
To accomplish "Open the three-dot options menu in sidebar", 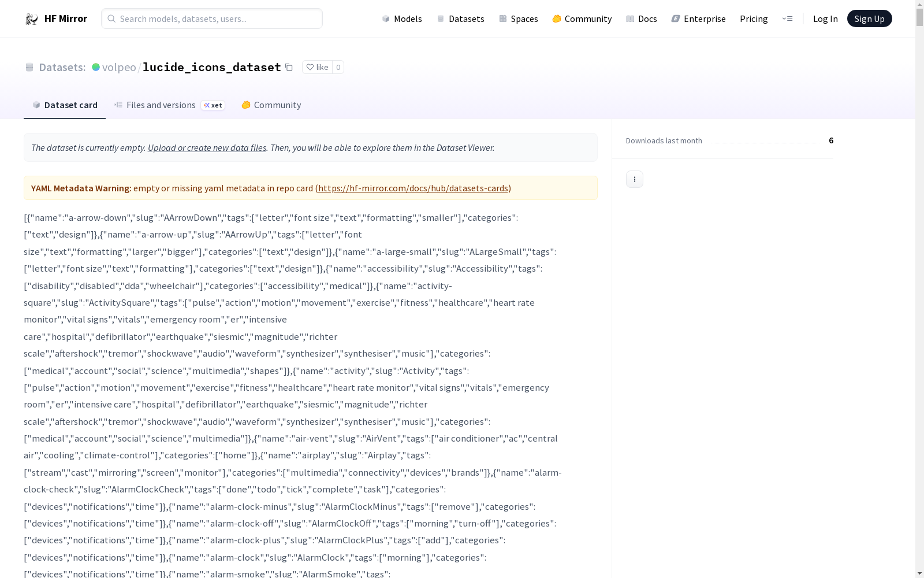I will click(634, 179).
